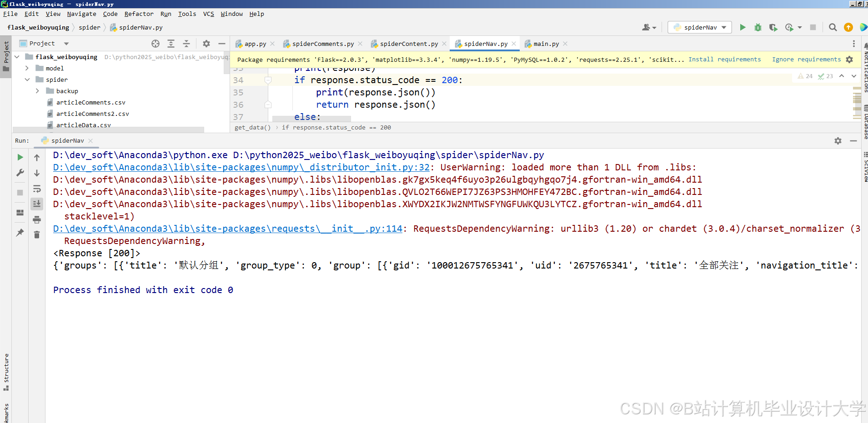The image size is (868, 423).
Task: Pin the Run tab
Action: [x=20, y=233]
